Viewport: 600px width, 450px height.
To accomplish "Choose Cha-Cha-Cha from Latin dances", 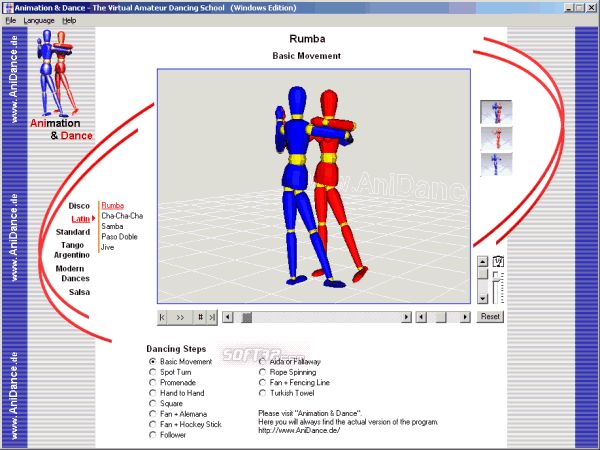I will pos(122,216).
